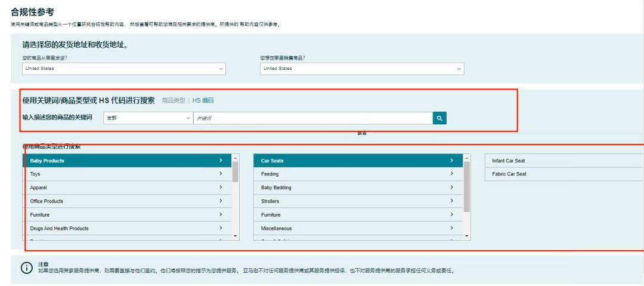The image size is (644, 286).
Task: Select Car Seats subcategory row
Action: tap(358, 161)
